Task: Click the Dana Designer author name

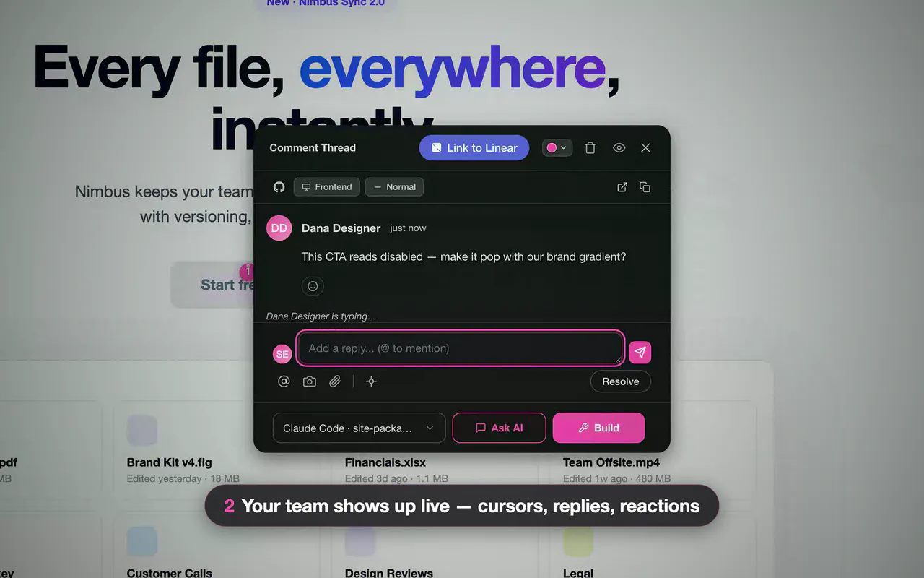Action: tap(341, 228)
